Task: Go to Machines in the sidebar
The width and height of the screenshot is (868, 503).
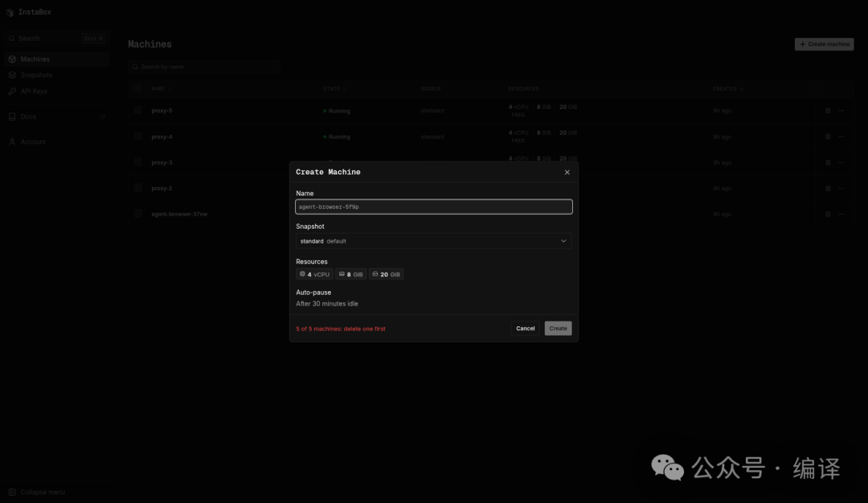Action: point(56,59)
